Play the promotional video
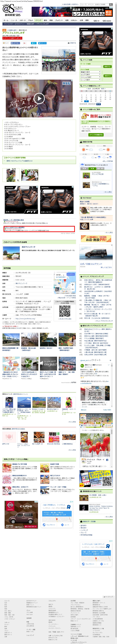 click(x=39, y=98)
